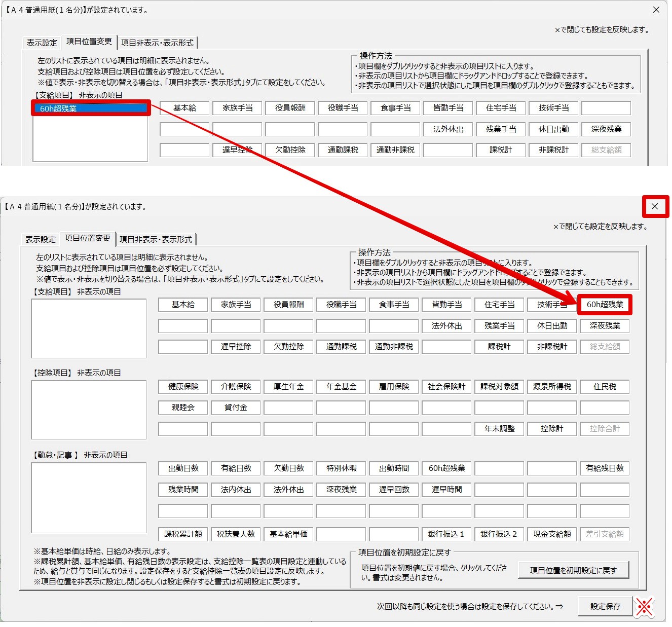Close the lower dialog with the red-boxed X
Viewport: 672px width, 627px height.
(655, 206)
